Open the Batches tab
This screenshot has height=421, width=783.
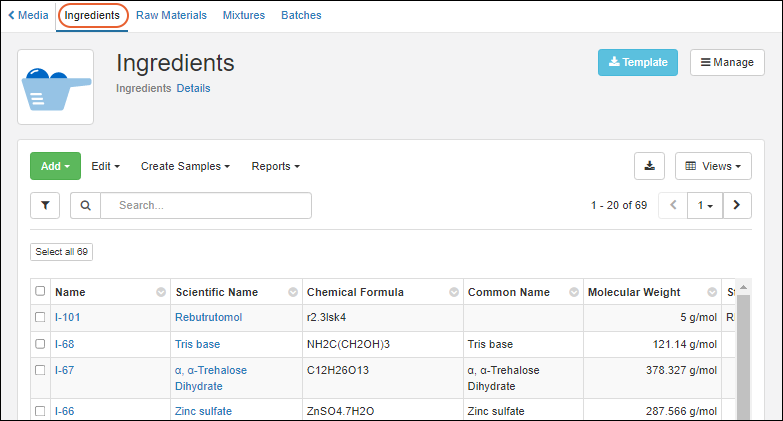coord(301,15)
